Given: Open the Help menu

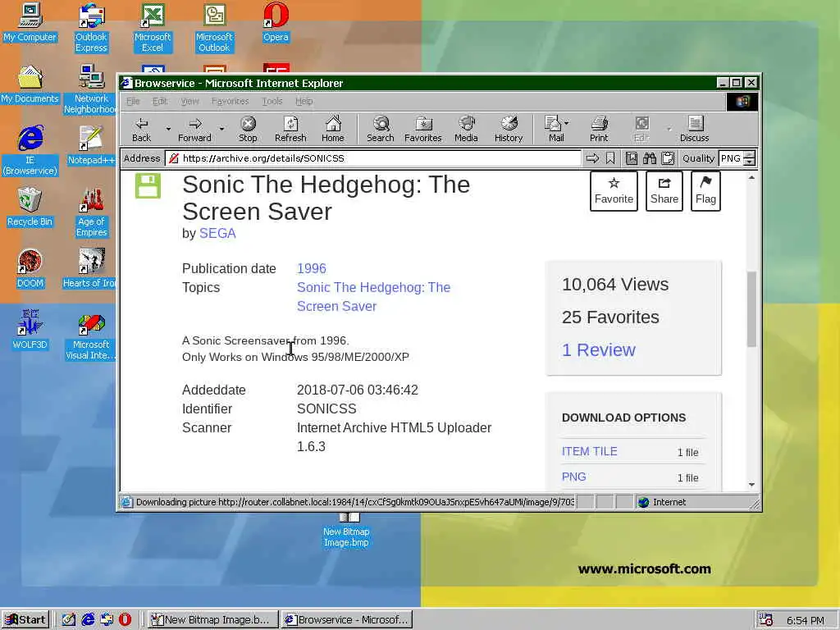Looking at the screenshot, I should pos(304,101).
